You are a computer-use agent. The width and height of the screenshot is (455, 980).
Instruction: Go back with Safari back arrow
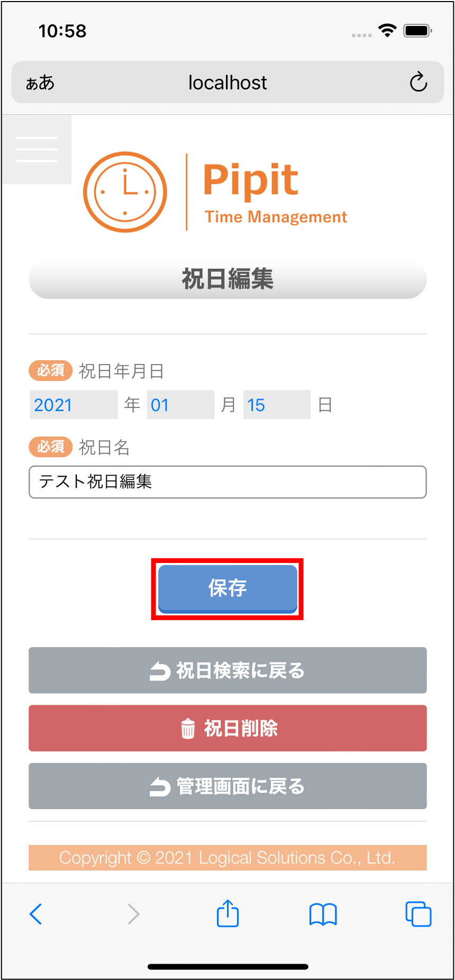(36, 914)
